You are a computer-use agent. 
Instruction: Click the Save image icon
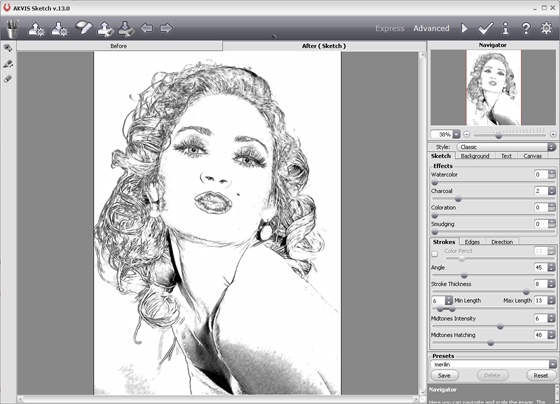[59, 29]
